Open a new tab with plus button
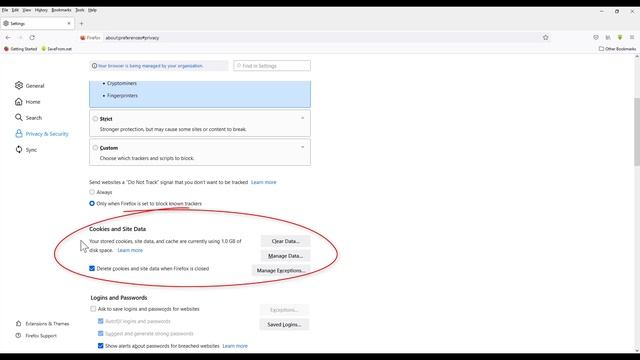 [x=81, y=24]
